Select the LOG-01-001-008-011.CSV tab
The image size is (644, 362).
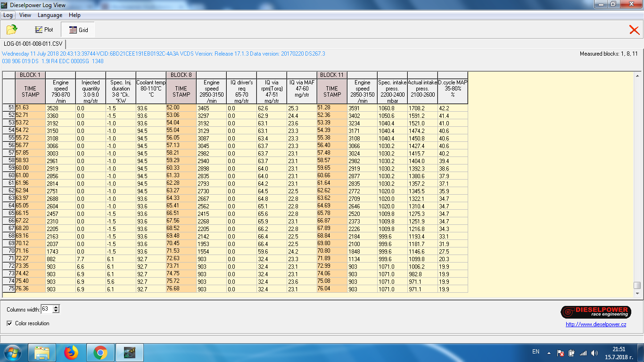[33, 44]
